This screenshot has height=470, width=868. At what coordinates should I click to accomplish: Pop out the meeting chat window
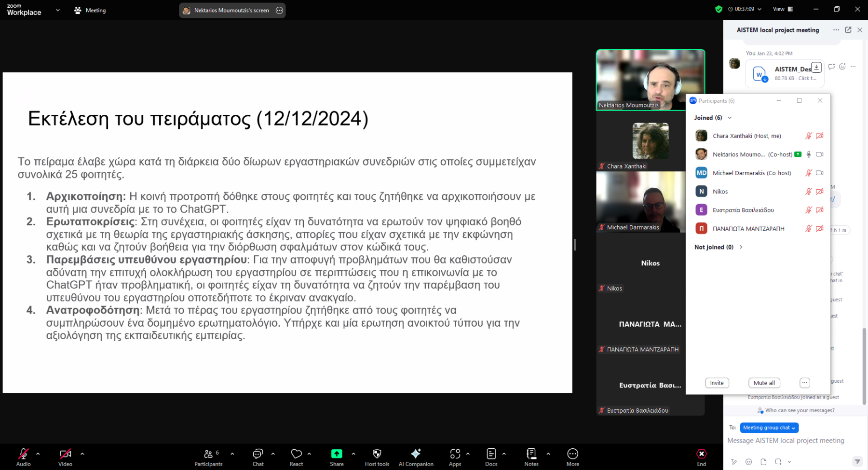pyautogui.click(x=848, y=30)
